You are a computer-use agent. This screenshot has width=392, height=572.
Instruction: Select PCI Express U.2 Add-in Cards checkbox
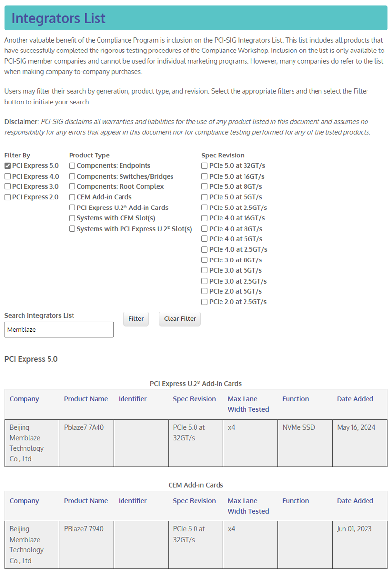click(x=72, y=208)
